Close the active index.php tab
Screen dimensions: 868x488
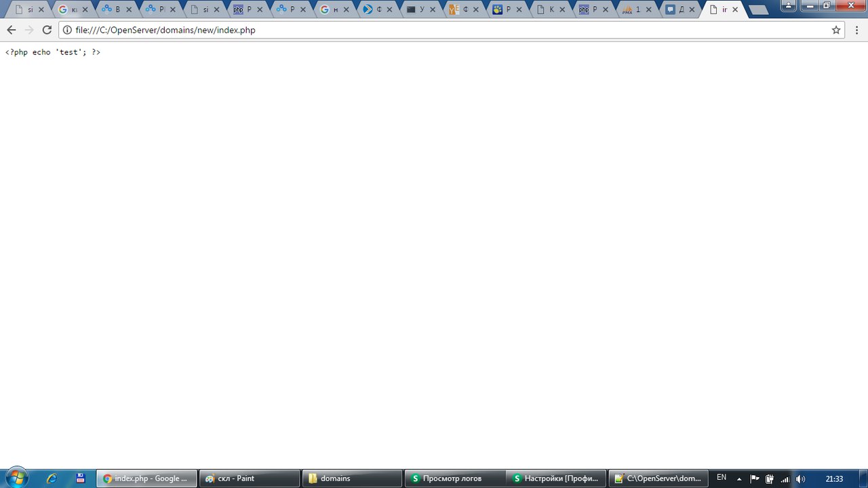736,10
